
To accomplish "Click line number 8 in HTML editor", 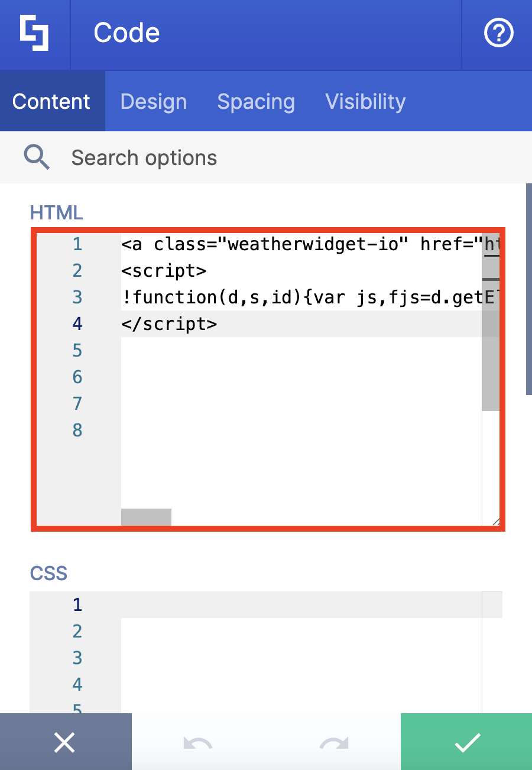I will pyautogui.click(x=77, y=431).
